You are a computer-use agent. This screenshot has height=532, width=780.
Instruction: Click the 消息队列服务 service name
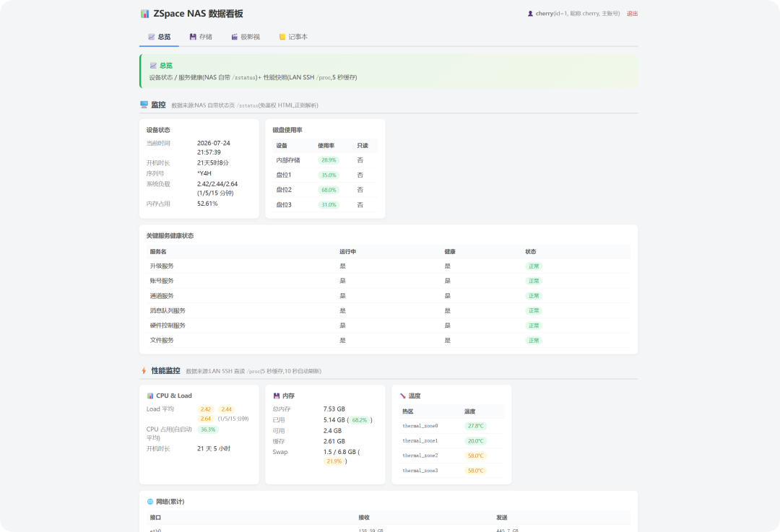coord(168,310)
